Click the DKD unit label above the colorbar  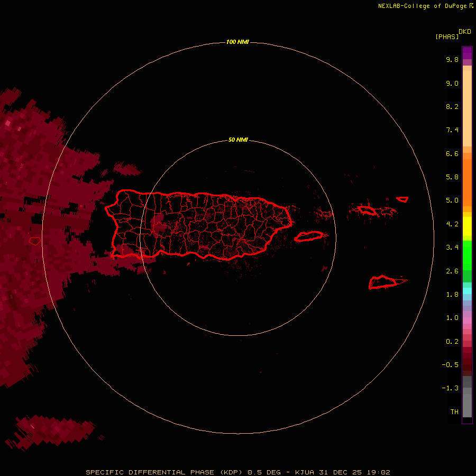465,32
